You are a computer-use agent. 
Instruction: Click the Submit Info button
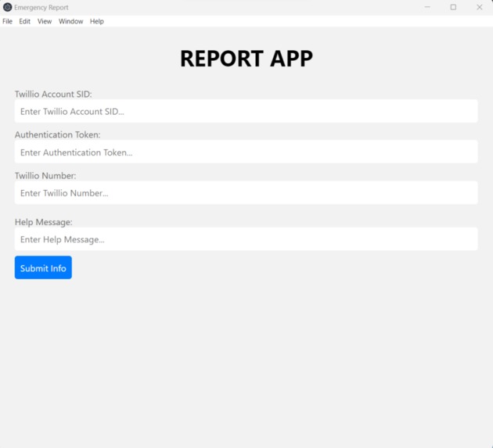(x=43, y=267)
